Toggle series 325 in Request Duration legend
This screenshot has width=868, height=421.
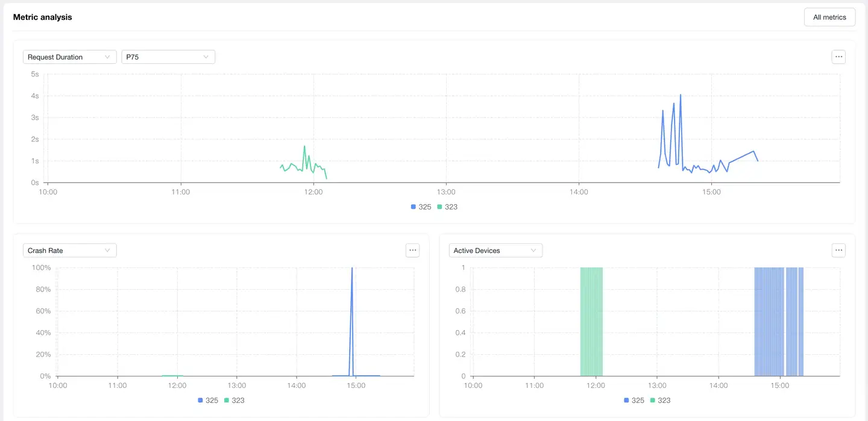click(421, 207)
